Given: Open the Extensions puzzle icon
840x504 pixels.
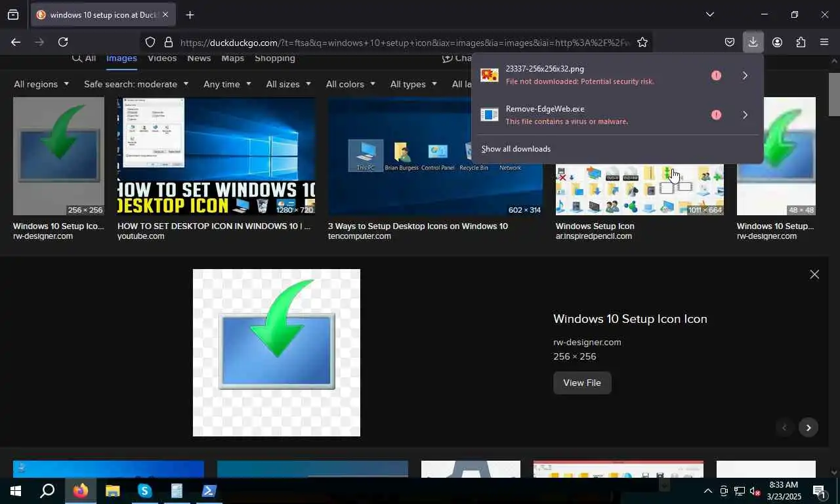Looking at the screenshot, I should (x=801, y=42).
